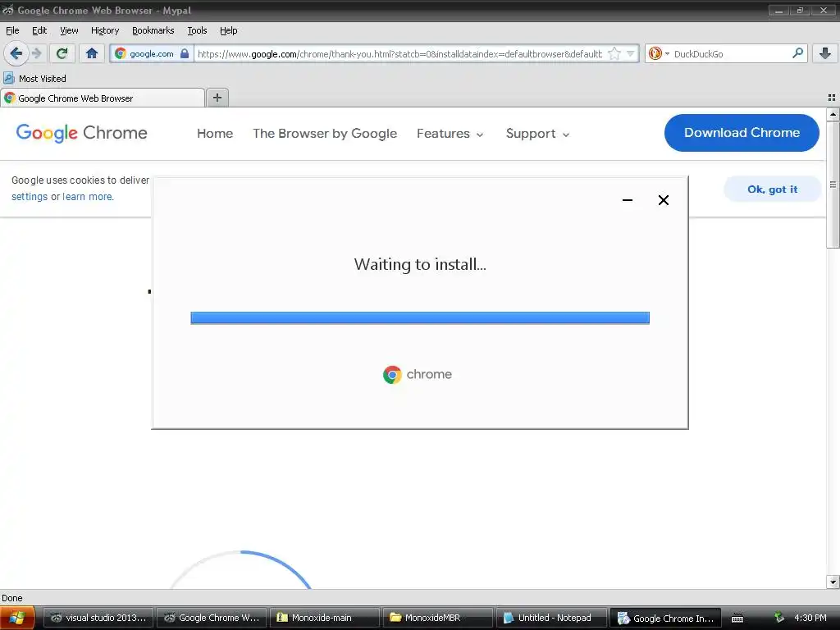Switch to Monoxide-main taskbar window
The image size is (840, 630).
(x=325, y=618)
